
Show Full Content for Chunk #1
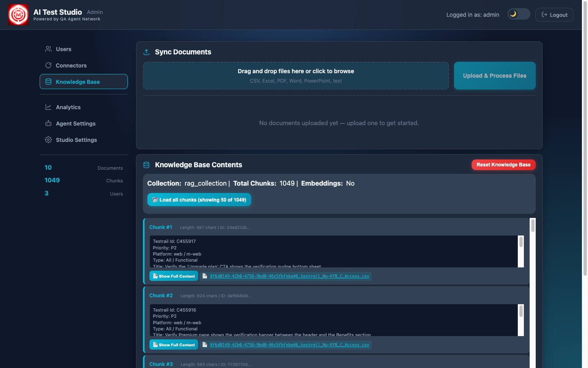(x=174, y=276)
